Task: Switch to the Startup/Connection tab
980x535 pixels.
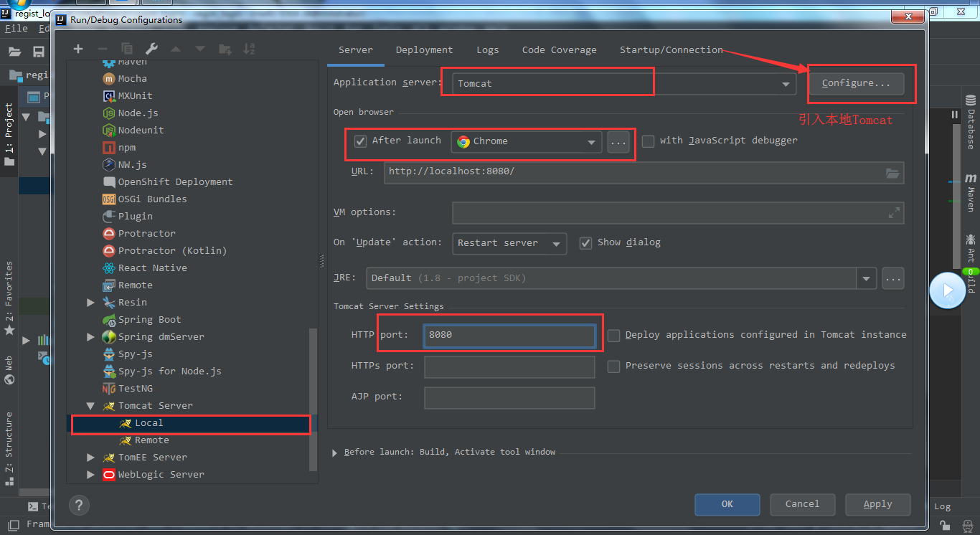Action: pyautogui.click(x=671, y=49)
